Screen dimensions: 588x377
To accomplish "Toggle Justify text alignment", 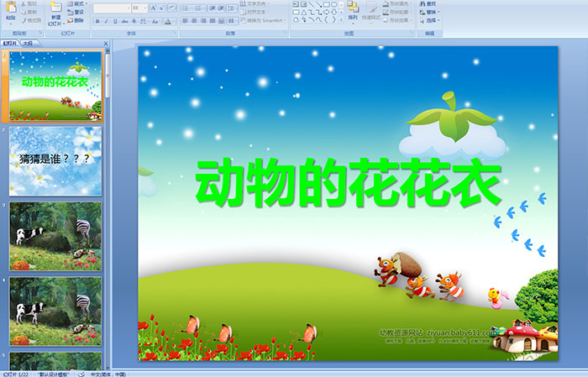I will point(213,21).
